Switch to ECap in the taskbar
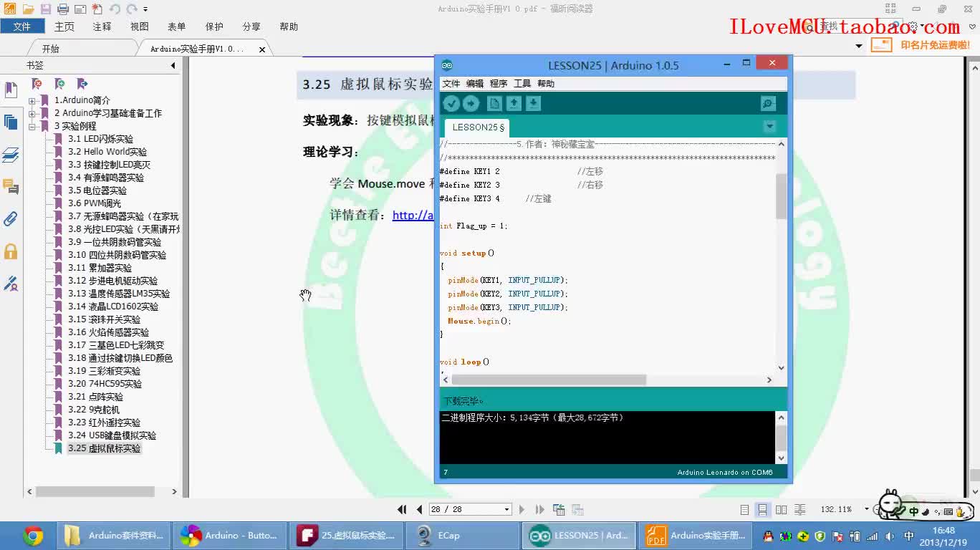 pyautogui.click(x=463, y=536)
